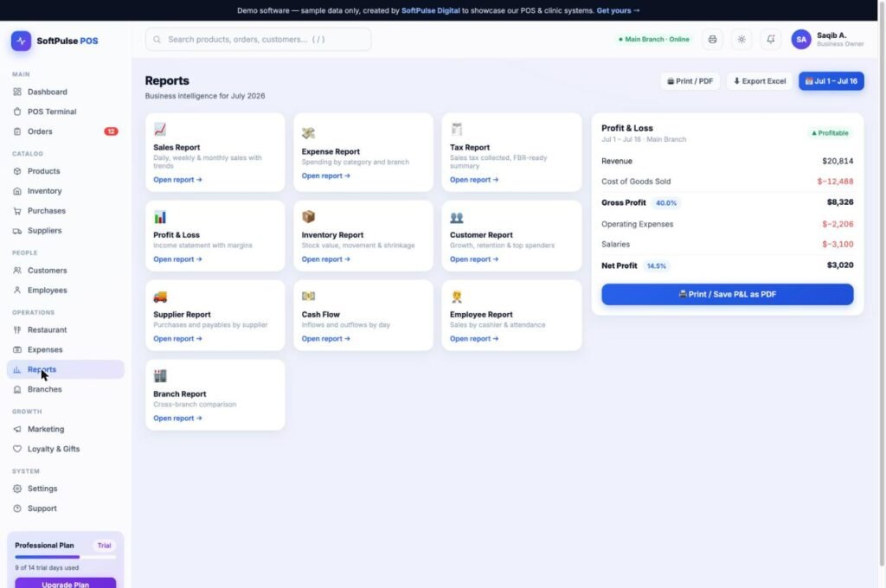
Task: Click the search magnifier icon
Action: tap(157, 40)
